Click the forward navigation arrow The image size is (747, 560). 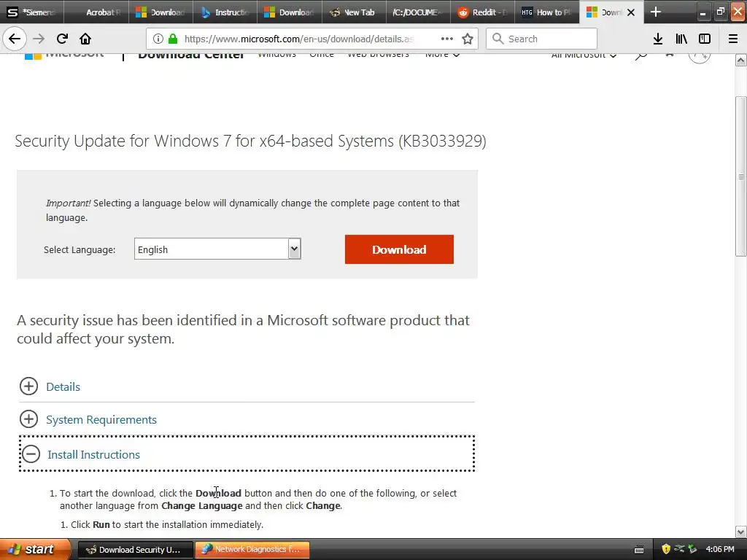point(39,39)
